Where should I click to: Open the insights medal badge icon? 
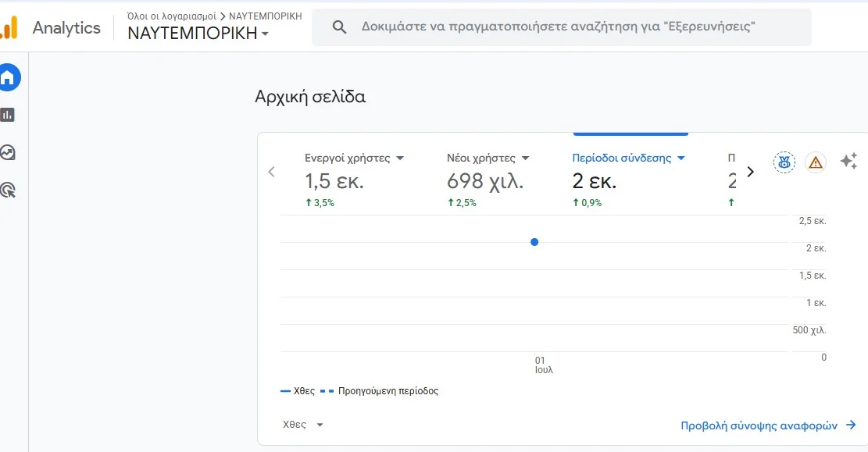tap(784, 162)
